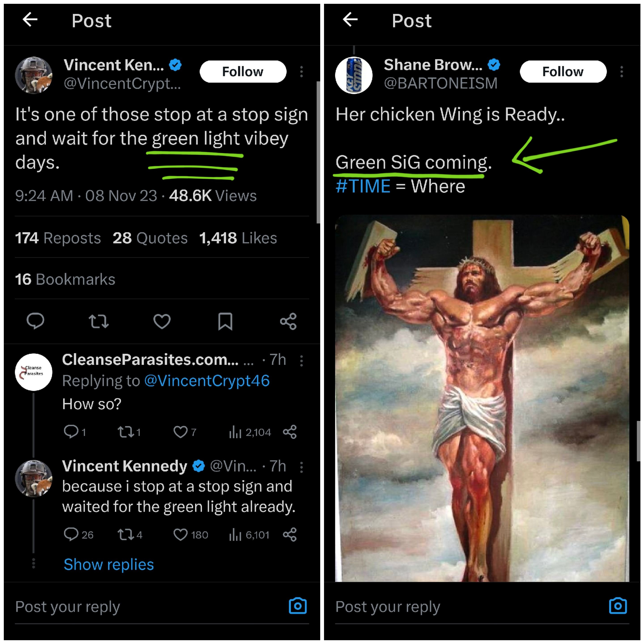Repost Vincent Kennedy's main post
The image size is (644, 644).
coord(99,321)
